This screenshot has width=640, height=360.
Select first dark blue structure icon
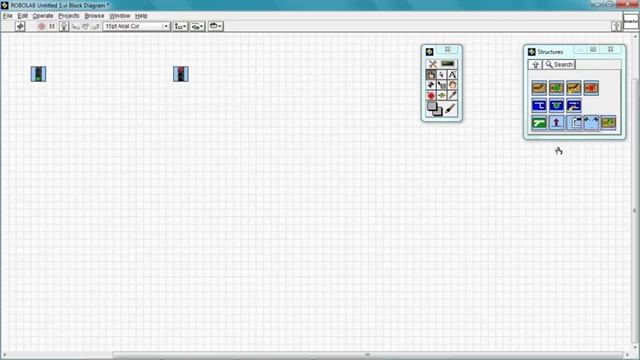pos(539,105)
